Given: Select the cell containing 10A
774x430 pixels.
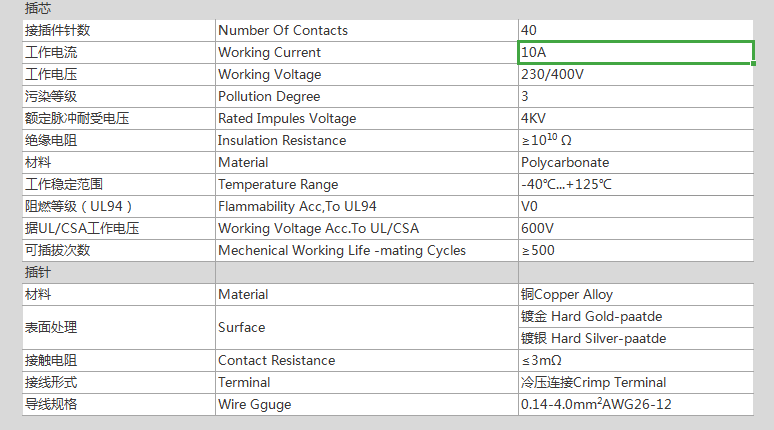Looking at the screenshot, I should click(635, 52).
